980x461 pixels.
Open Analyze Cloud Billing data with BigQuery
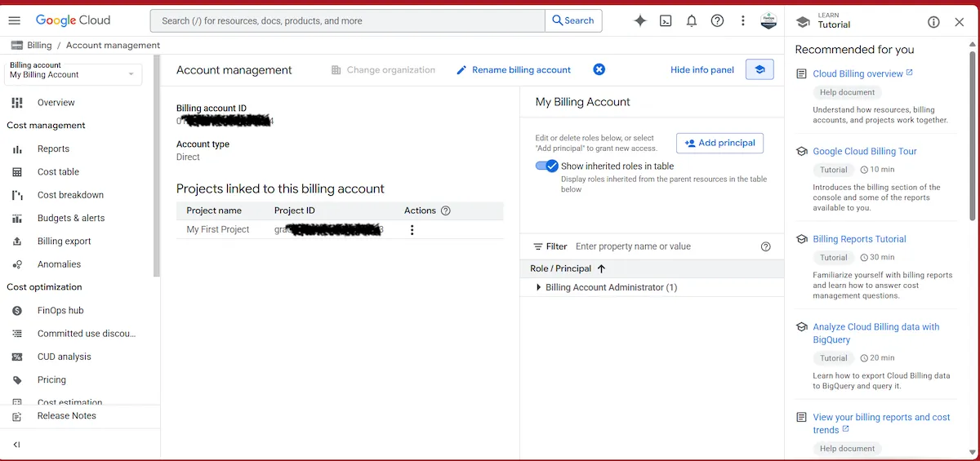[876, 333]
